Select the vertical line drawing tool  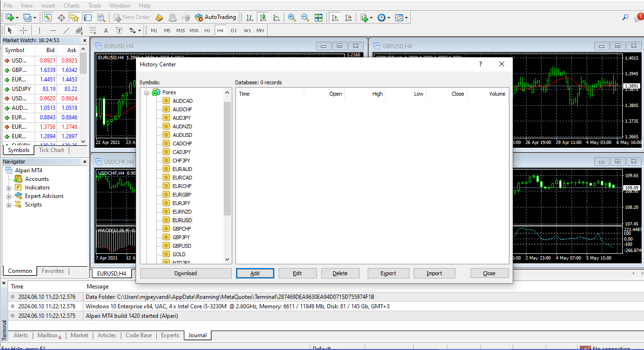coord(40,30)
